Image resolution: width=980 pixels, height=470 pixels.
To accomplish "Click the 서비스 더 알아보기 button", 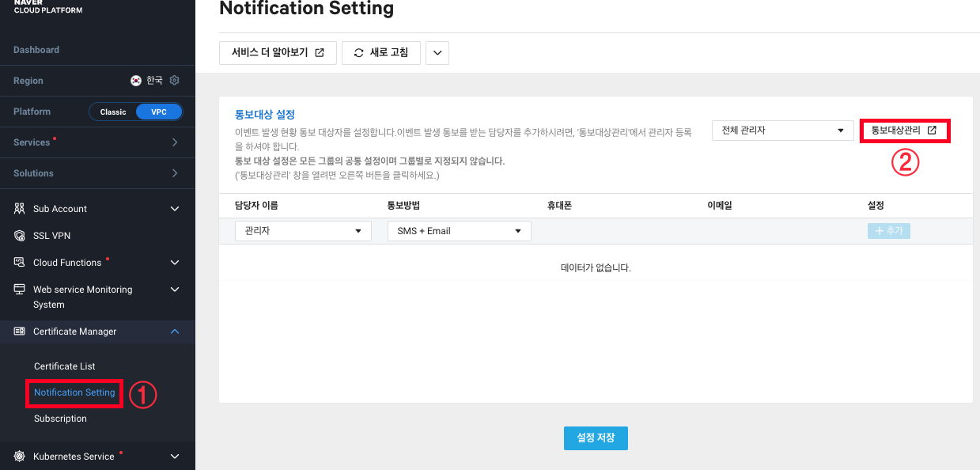I will 278,53.
